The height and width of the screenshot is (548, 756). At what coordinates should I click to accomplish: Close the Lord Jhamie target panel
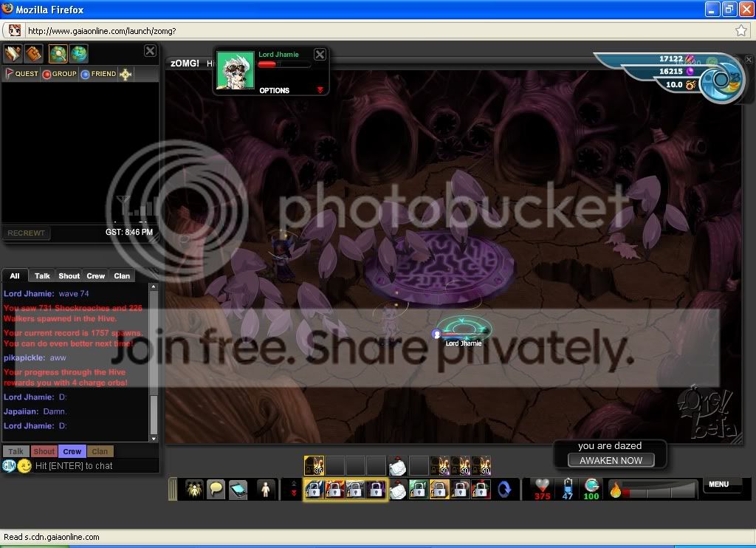pos(320,54)
